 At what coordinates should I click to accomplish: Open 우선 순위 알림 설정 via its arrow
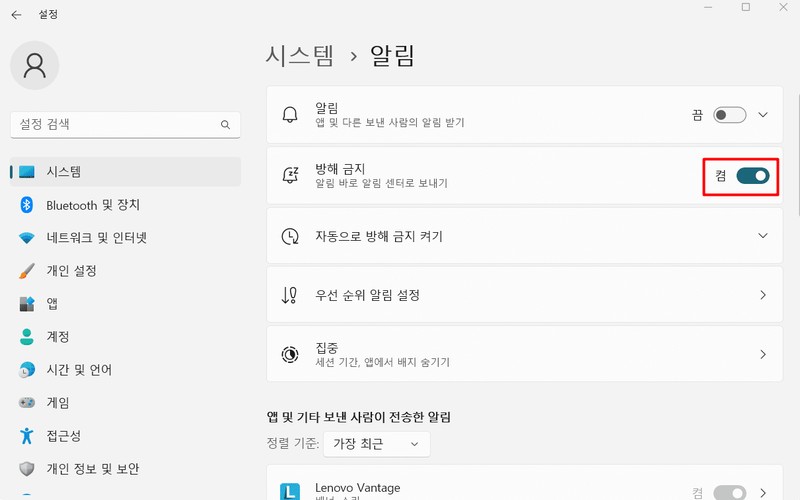tap(763, 295)
